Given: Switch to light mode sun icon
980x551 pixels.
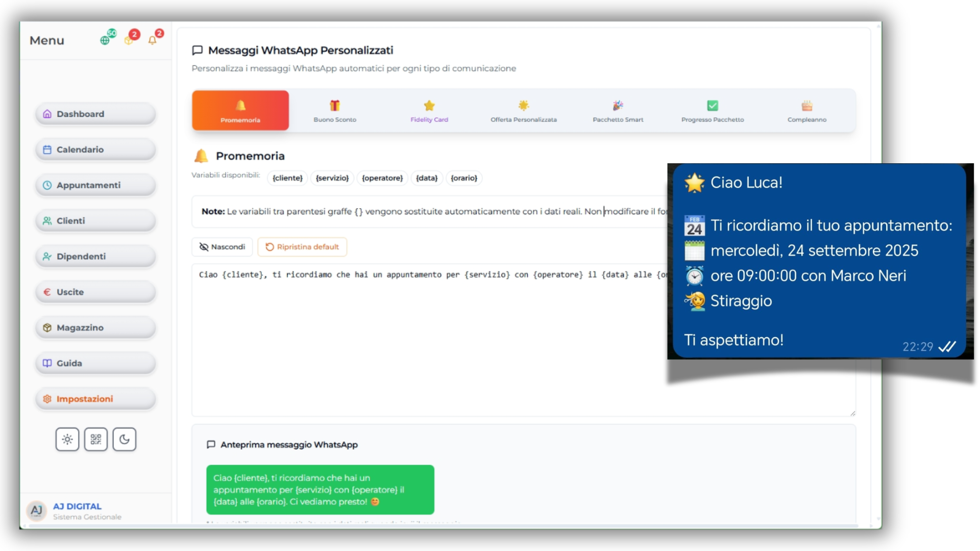Looking at the screenshot, I should coord(67,439).
